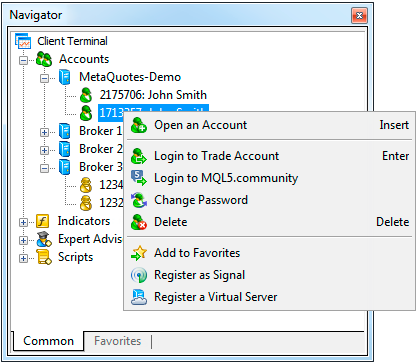This screenshot has height=362, width=418.
Task: Select the Client Terminal label
Action: (72, 41)
